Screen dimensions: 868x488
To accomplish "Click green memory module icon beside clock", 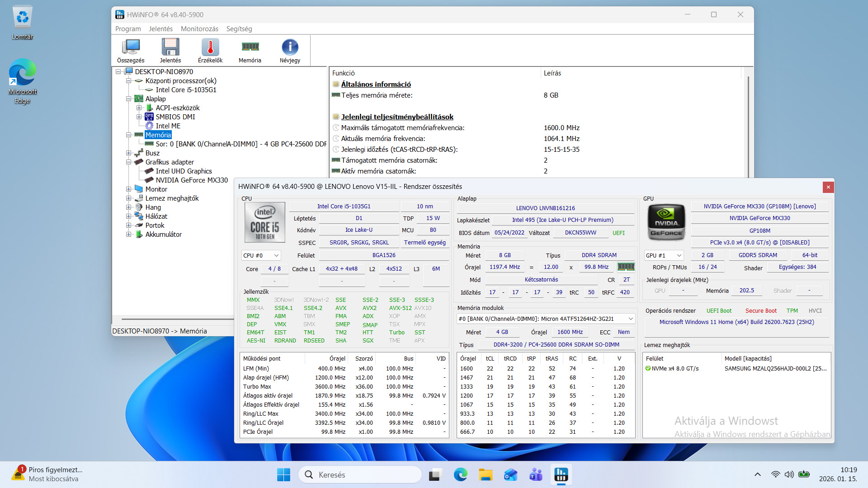I will click(626, 267).
